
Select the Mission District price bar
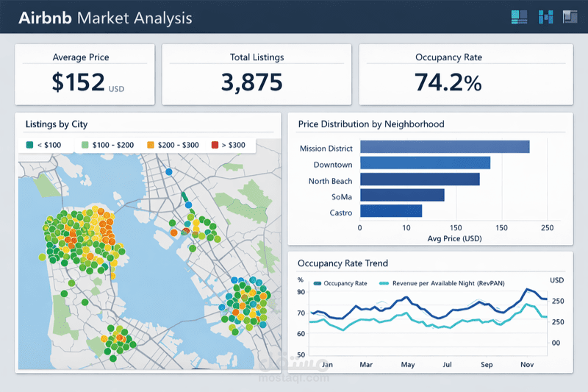point(445,146)
